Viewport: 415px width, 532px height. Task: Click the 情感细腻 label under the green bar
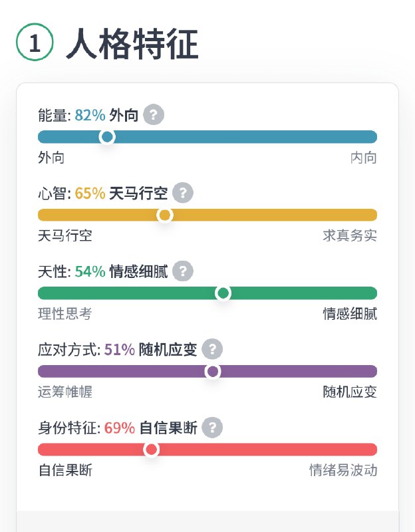coord(349,314)
